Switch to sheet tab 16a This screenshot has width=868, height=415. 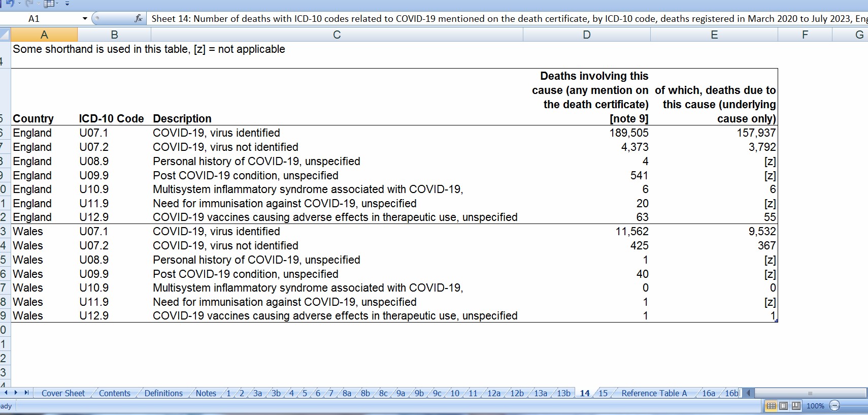pyautogui.click(x=709, y=393)
